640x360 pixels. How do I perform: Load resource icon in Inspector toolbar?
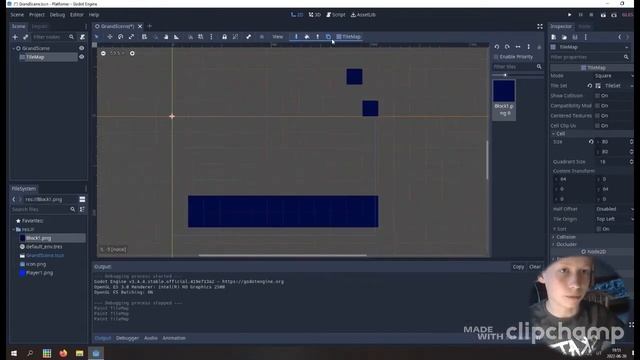pyautogui.click(x=564, y=37)
